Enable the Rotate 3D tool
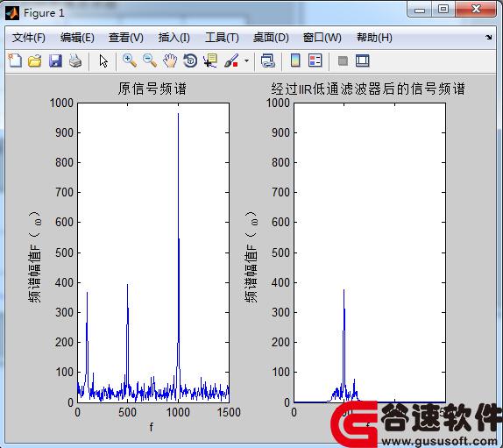Screen dimensions: 503x448 [190, 60]
